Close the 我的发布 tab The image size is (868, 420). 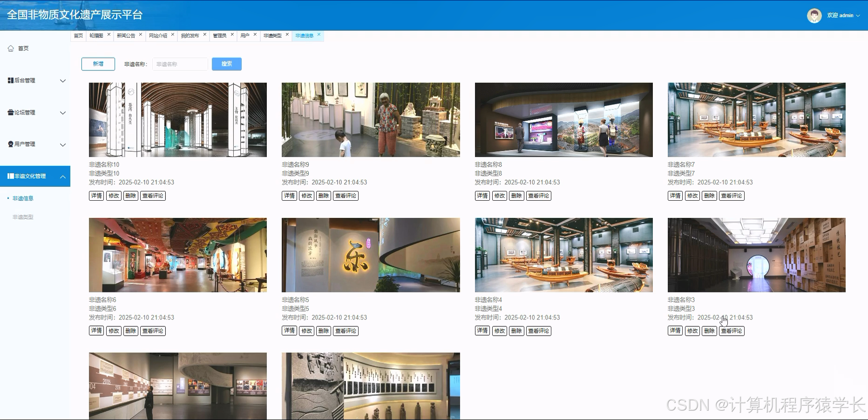point(205,34)
